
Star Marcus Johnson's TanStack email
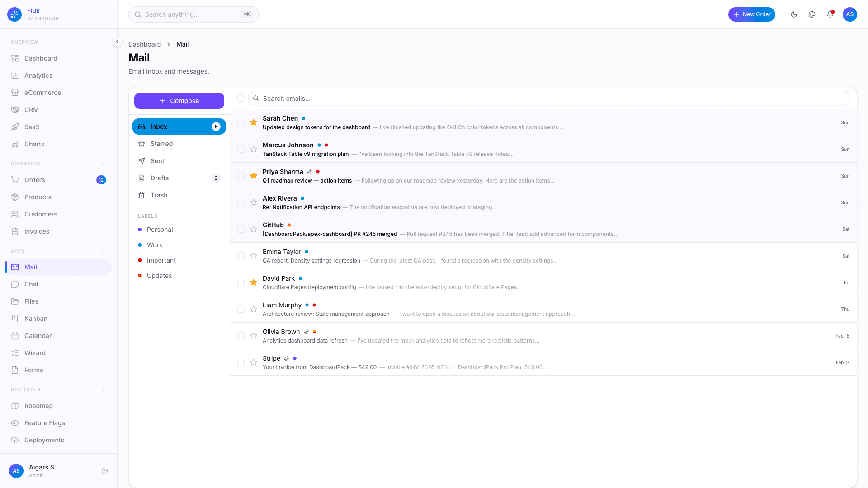(254, 149)
